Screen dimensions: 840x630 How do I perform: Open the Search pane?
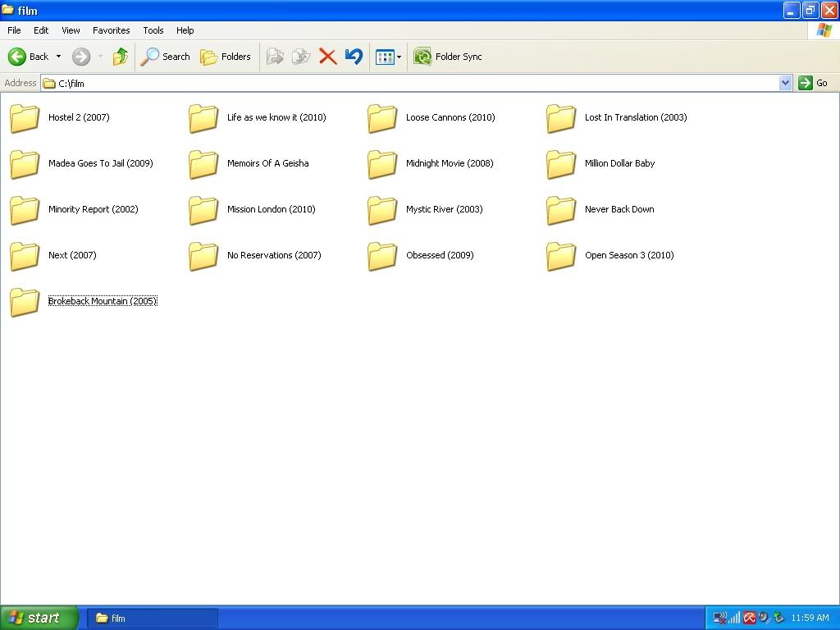166,57
